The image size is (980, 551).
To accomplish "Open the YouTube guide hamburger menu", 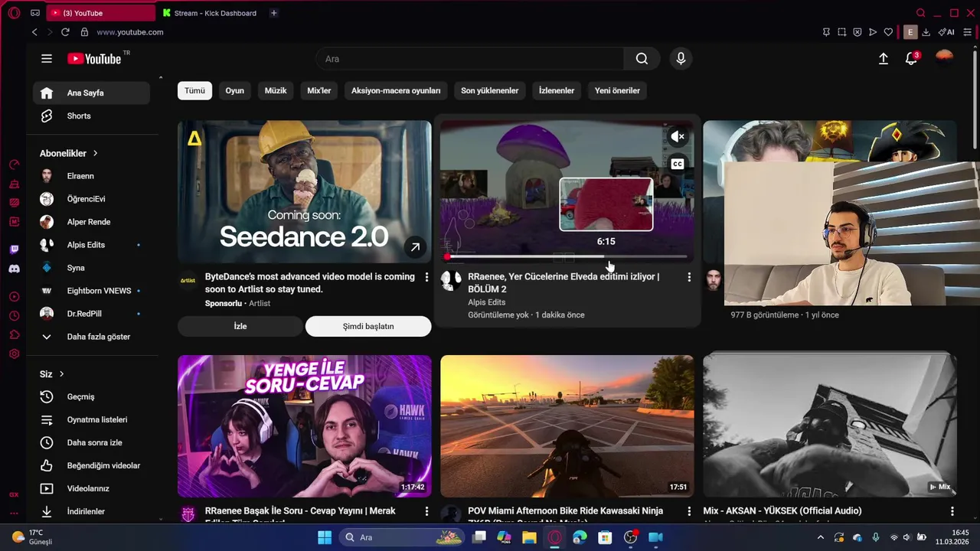I will tap(47, 59).
